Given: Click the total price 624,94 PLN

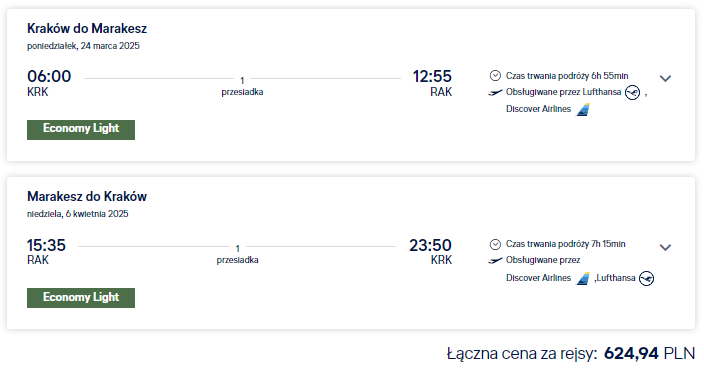Looking at the screenshot, I should click(649, 353).
